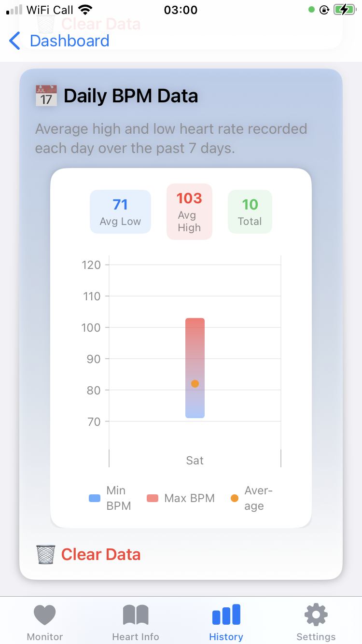Tap the Total 10 stat box
This screenshot has width=362, height=644.
[250, 212]
